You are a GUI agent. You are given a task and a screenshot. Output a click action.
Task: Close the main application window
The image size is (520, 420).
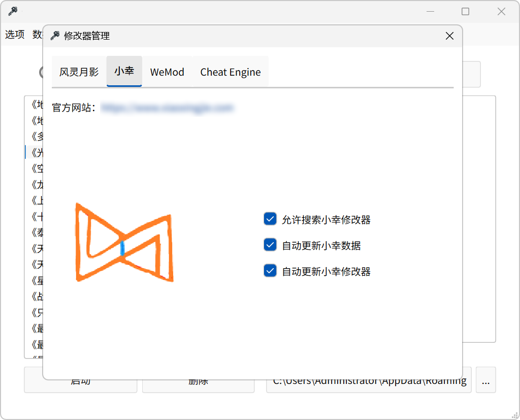pos(501,12)
